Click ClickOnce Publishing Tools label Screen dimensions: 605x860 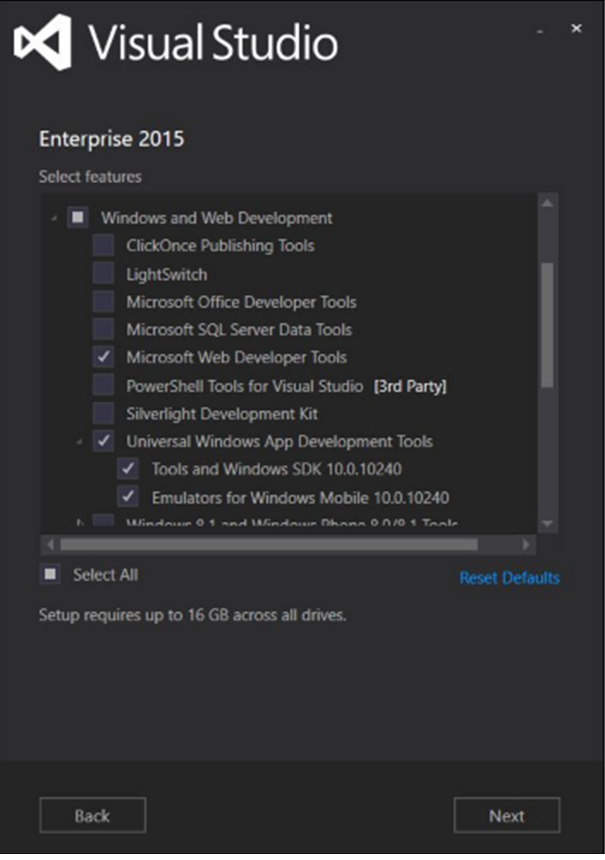(220, 246)
